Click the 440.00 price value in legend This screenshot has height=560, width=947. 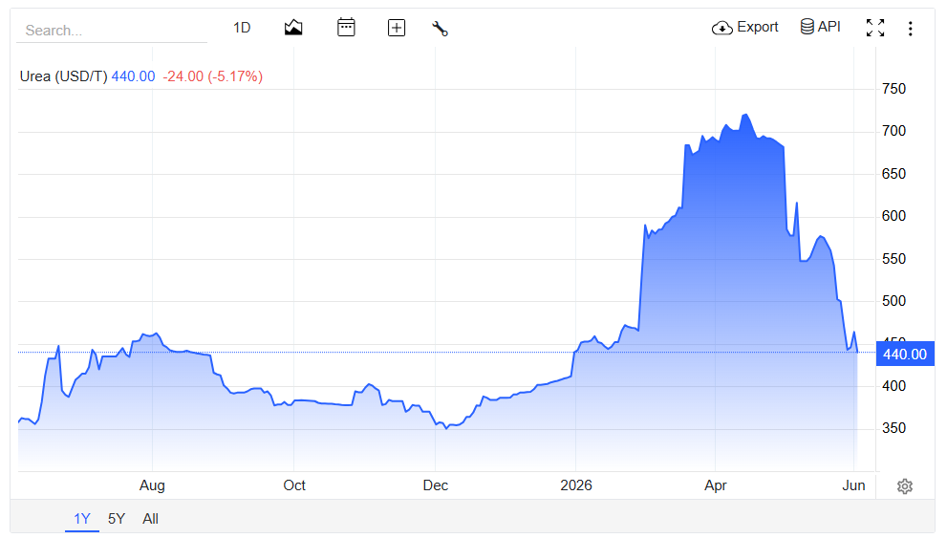[134, 76]
